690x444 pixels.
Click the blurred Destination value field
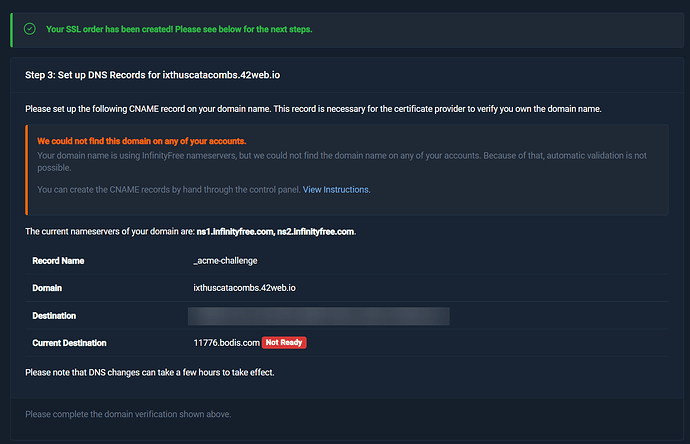(x=319, y=316)
